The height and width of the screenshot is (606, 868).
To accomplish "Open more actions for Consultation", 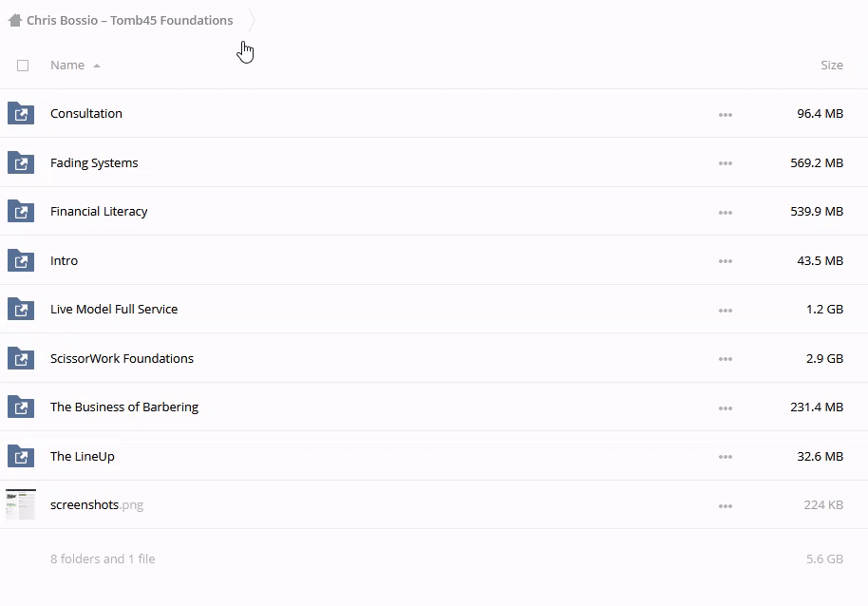I will pyautogui.click(x=726, y=115).
